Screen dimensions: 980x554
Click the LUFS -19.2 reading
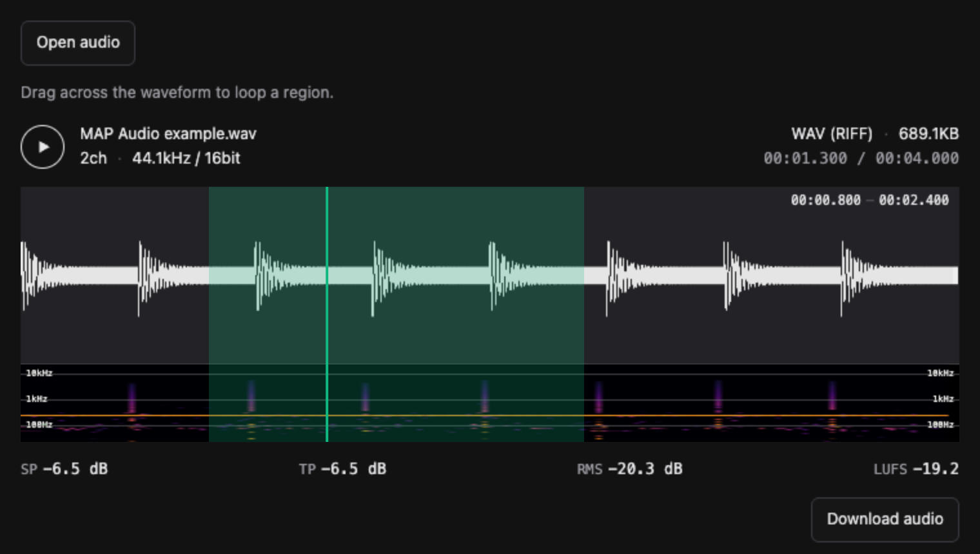(916, 469)
